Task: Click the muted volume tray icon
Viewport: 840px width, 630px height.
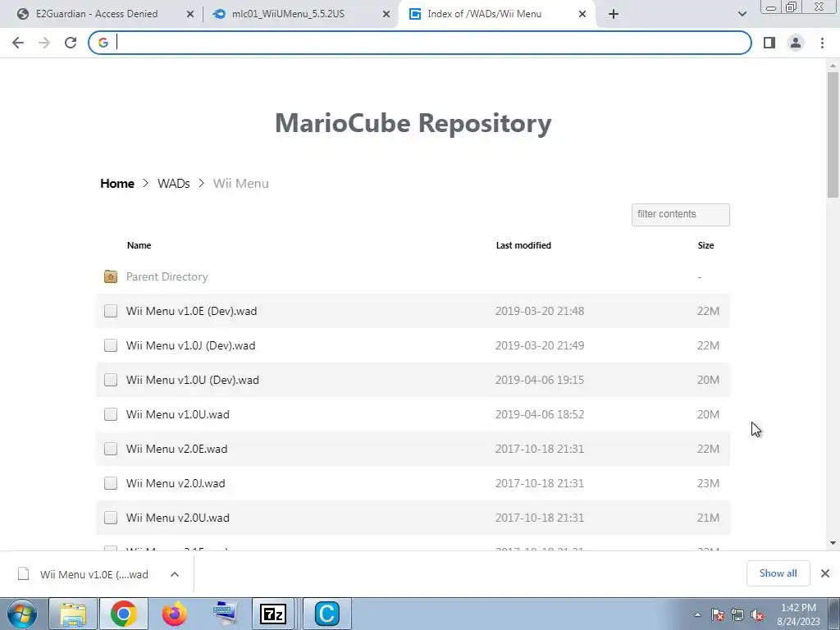Action: point(757,615)
